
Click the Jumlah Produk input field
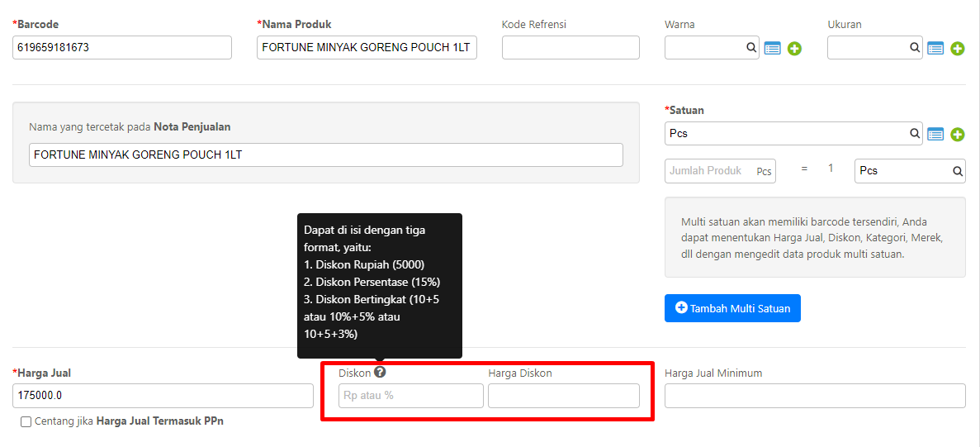(x=720, y=171)
